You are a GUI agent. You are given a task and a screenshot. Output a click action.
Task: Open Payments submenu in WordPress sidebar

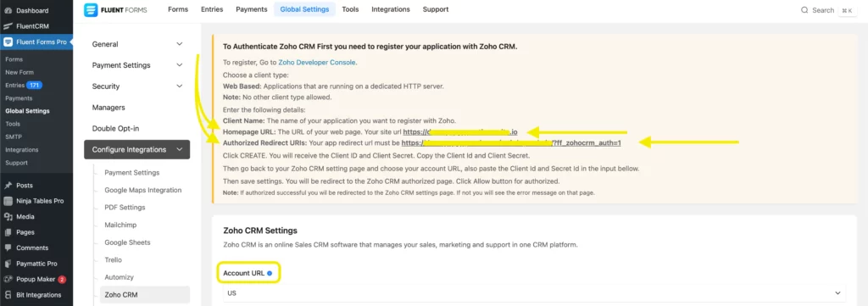19,98
